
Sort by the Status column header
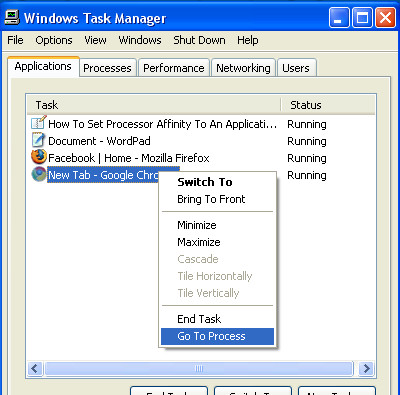point(328,105)
